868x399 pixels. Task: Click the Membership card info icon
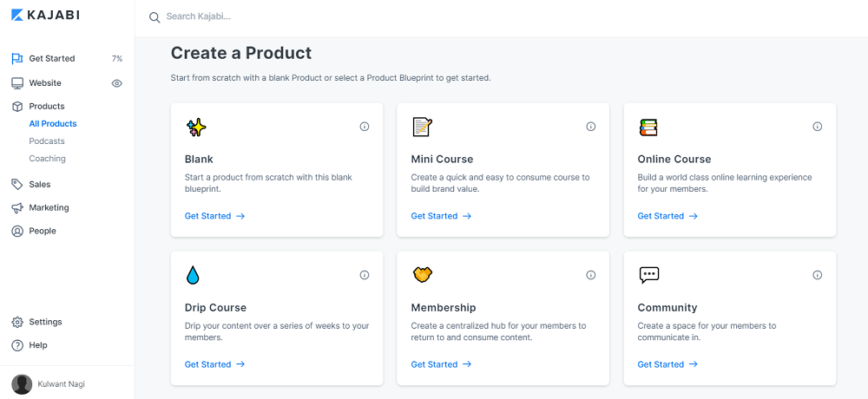[x=591, y=275]
